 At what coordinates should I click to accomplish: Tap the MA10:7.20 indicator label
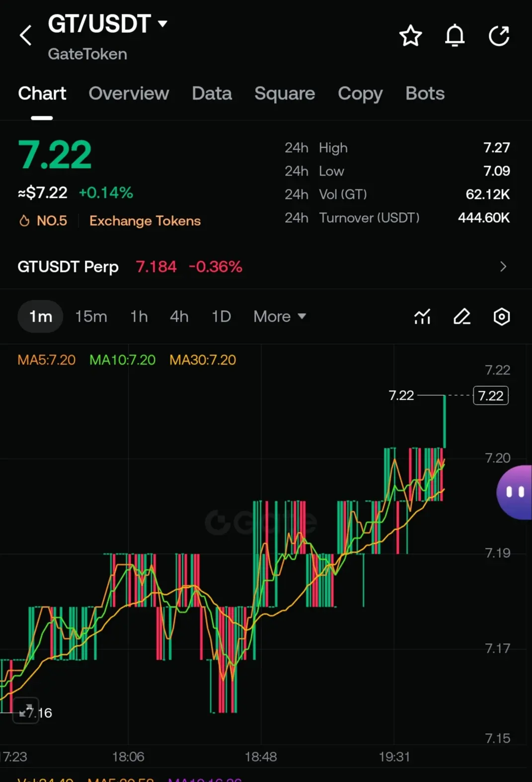pos(122,360)
